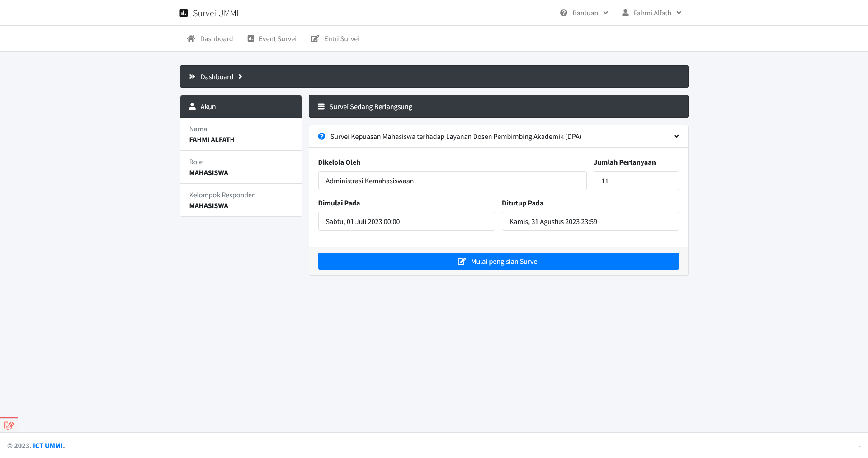Image resolution: width=868 pixels, height=458 pixels.
Task: Click the Dikelola Oleh input field
Action: (452, 181)
